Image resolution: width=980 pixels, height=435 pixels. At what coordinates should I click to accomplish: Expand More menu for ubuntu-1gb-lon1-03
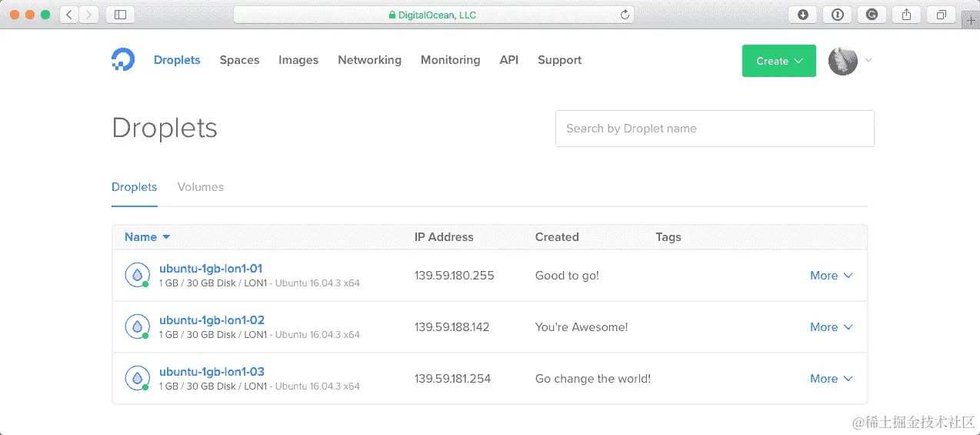pyautogui.click(x=832, y=379)
